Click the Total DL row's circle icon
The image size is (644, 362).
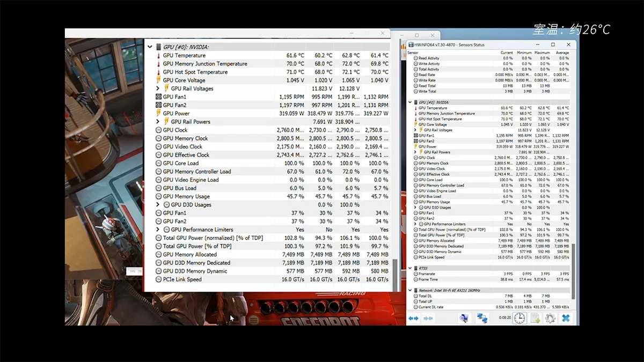click(415, 296)
